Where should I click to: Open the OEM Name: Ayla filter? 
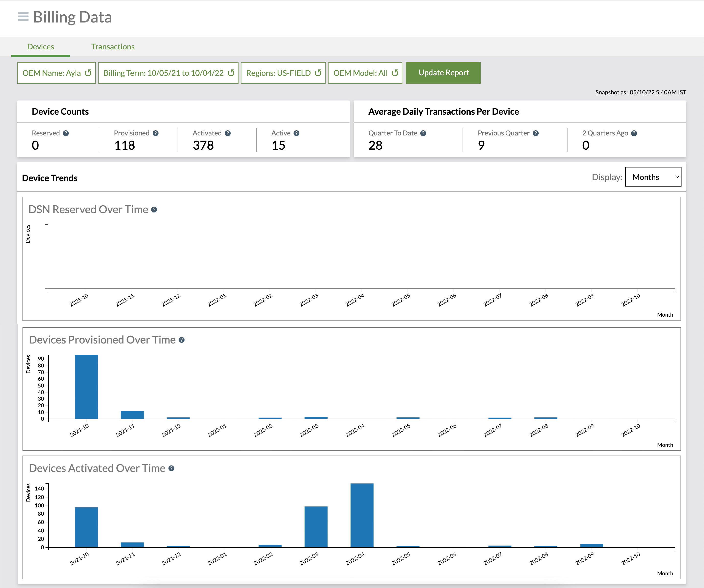point(56,73)
